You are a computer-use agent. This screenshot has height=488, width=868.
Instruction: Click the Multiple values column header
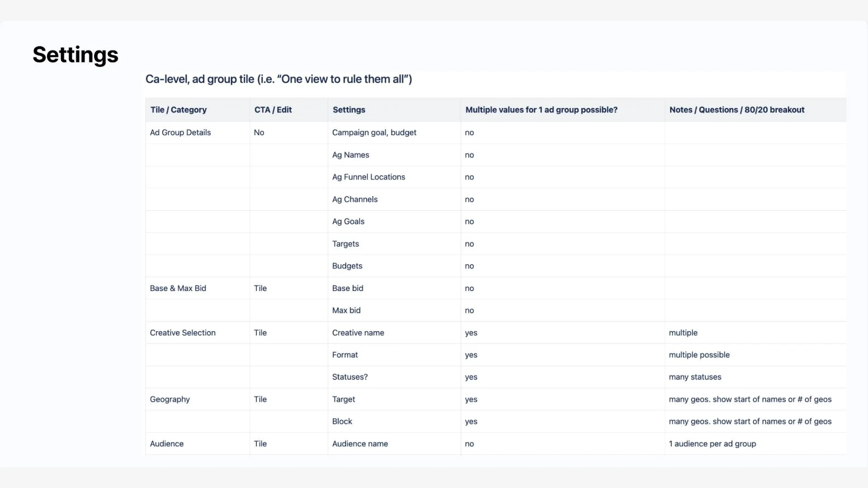coord(541,110)
